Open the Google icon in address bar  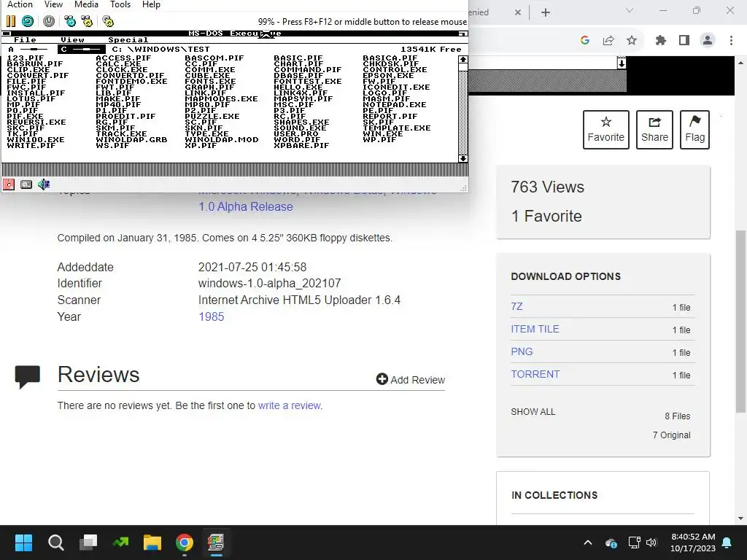click(585, 41)
